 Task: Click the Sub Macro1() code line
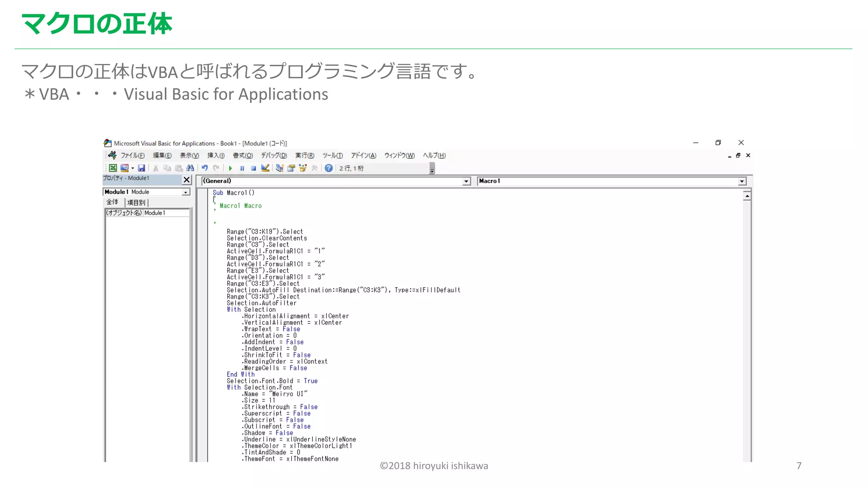(234, 193)
